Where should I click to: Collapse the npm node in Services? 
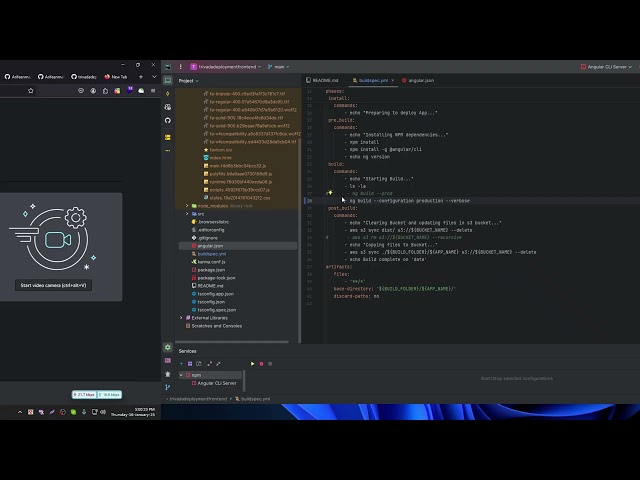coord(181,375)
